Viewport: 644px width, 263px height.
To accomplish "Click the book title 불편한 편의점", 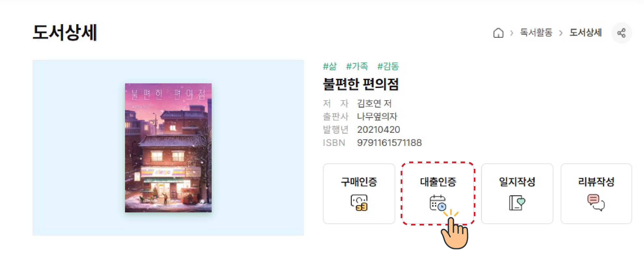I will click(361, 84).
